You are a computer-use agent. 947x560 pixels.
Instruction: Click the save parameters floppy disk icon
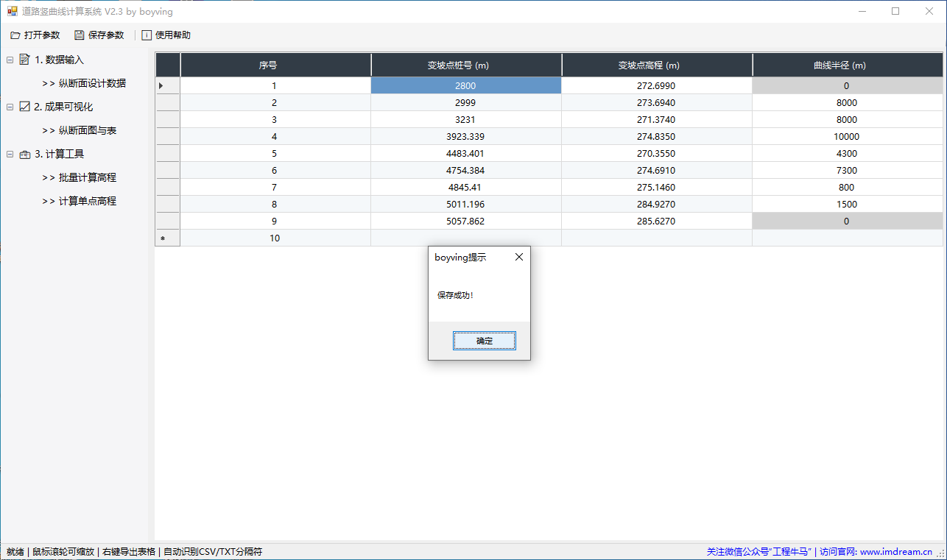[79, 35]
